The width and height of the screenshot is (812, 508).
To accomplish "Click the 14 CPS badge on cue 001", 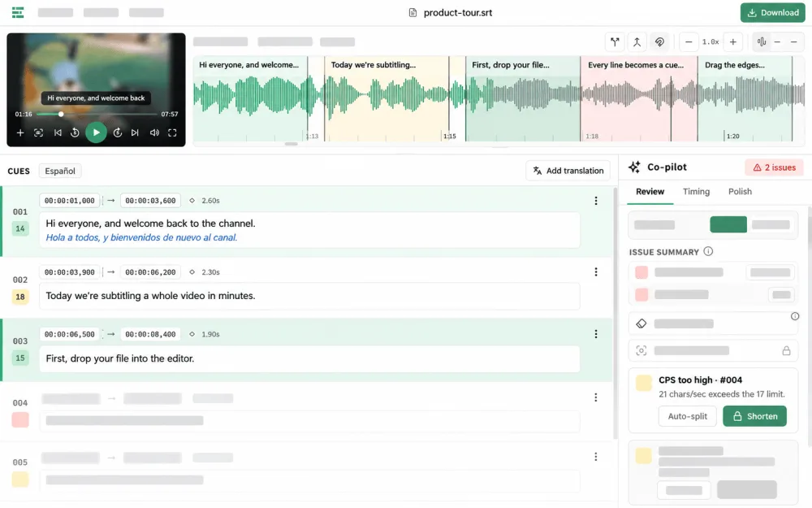I will click(x=20, y=228).
